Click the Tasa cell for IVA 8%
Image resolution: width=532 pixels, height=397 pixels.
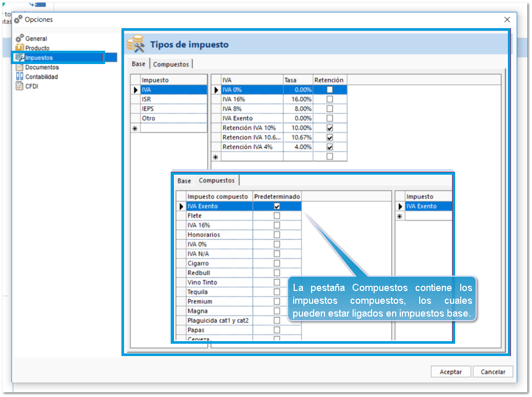(x=298, y=109)
